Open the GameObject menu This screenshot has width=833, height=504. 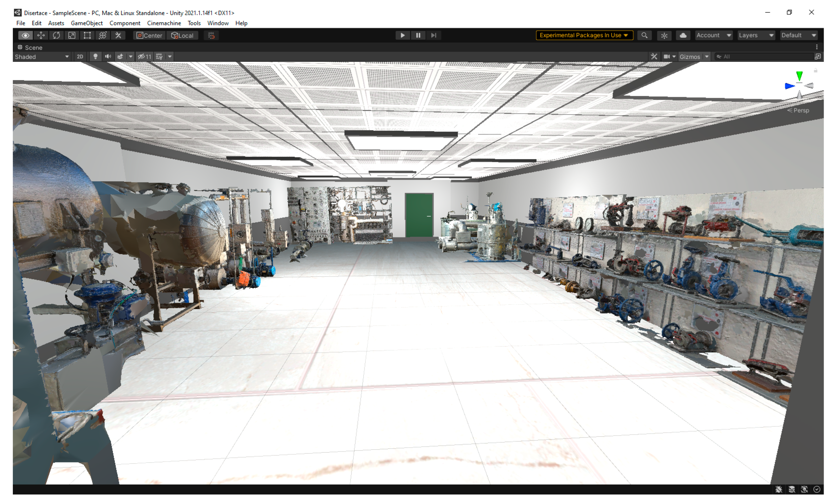click(x=87, y=23)
